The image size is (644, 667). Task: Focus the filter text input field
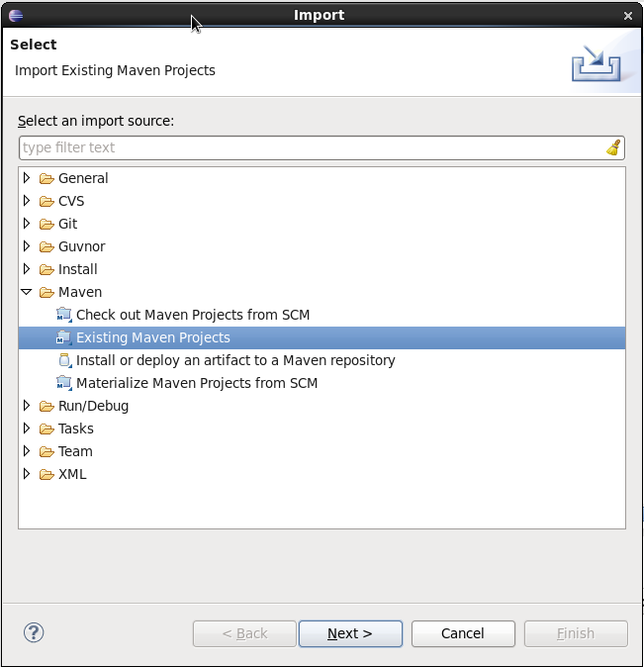307,147
